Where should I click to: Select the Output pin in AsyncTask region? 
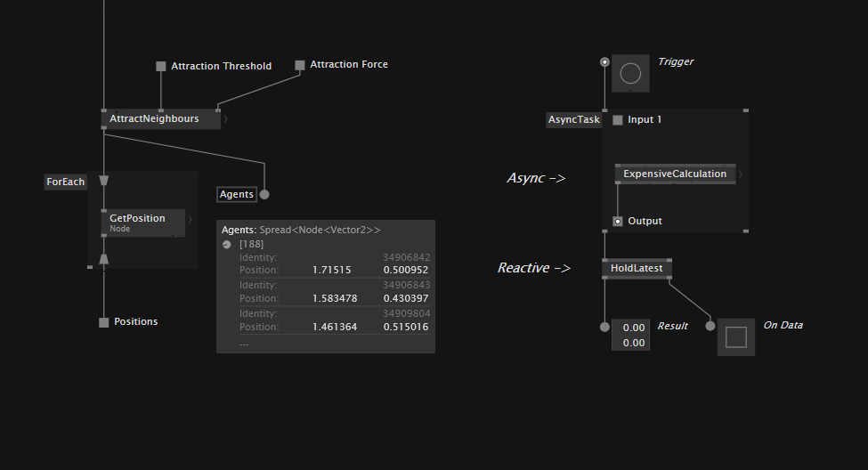point(618,222)
